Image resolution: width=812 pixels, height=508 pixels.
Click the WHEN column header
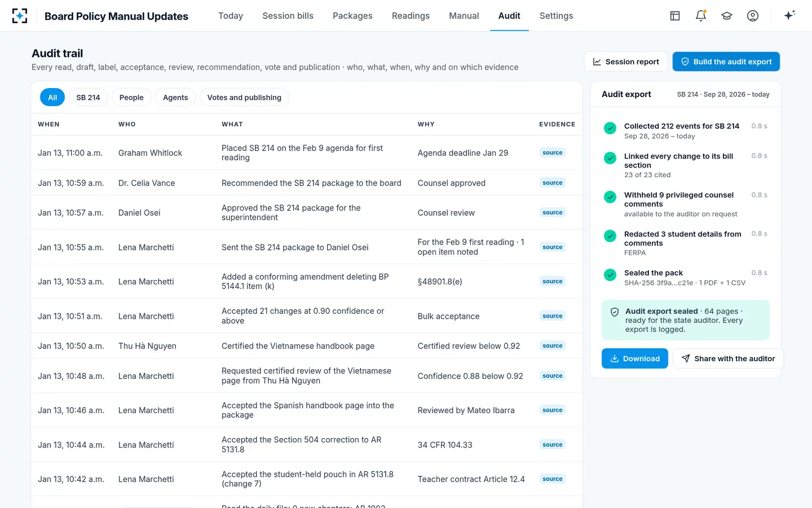pos(48,124)
